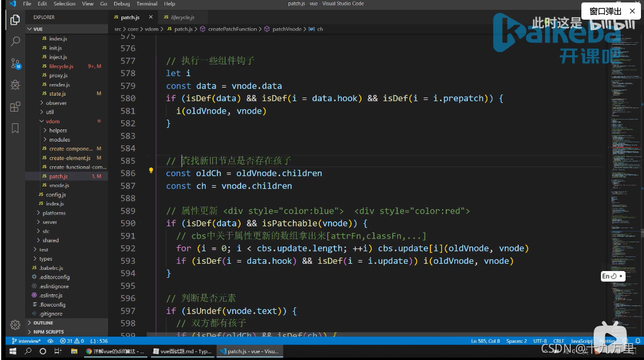The width and height of the screenshot is (644, 360).
Task: Select the patch.js editor tab
Action: pyautogui.click(x=130, y=17)
